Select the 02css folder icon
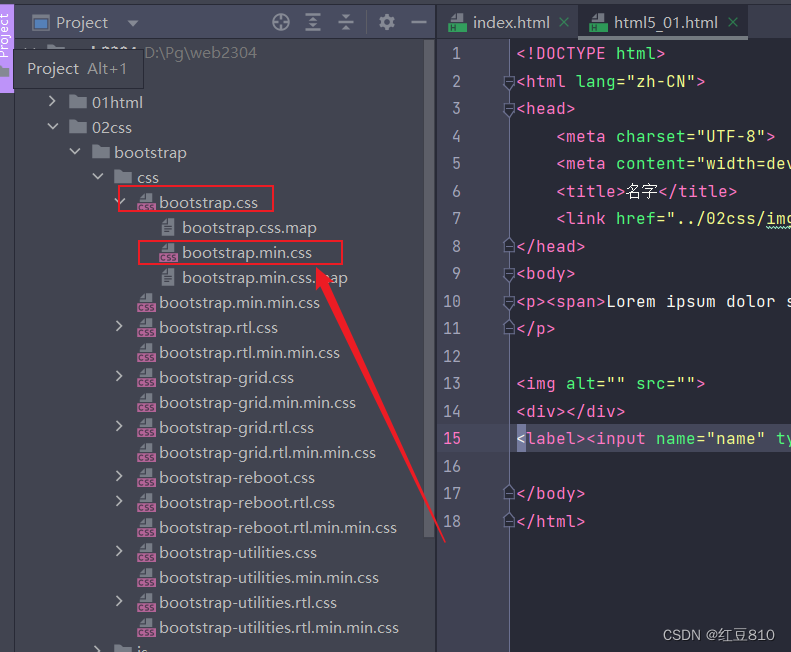 click(x=78, y=127)
